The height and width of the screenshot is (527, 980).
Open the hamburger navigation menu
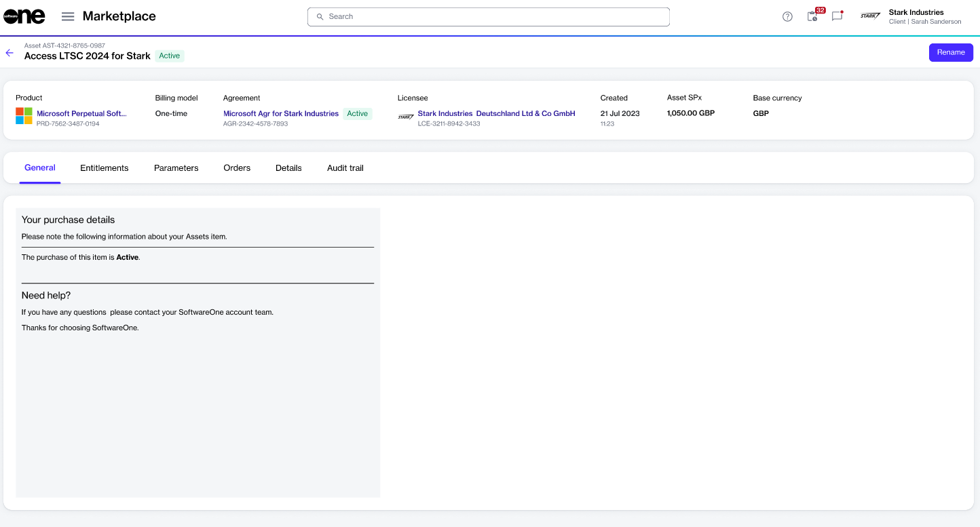coord(68,16)
